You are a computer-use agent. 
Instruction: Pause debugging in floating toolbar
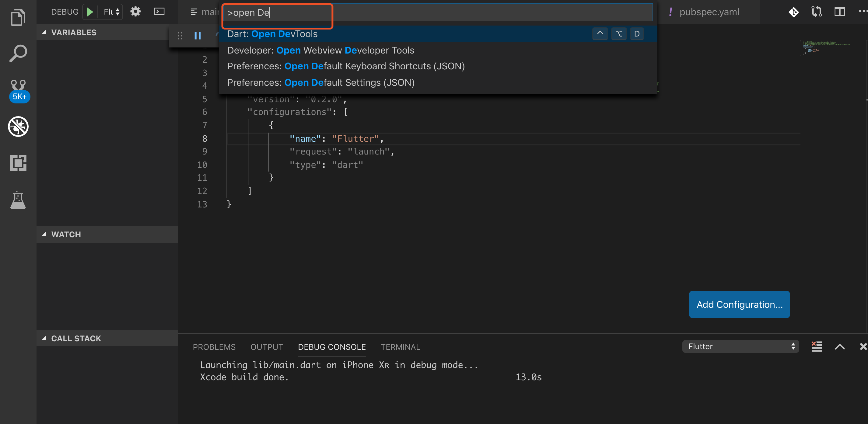click(198, 35)
